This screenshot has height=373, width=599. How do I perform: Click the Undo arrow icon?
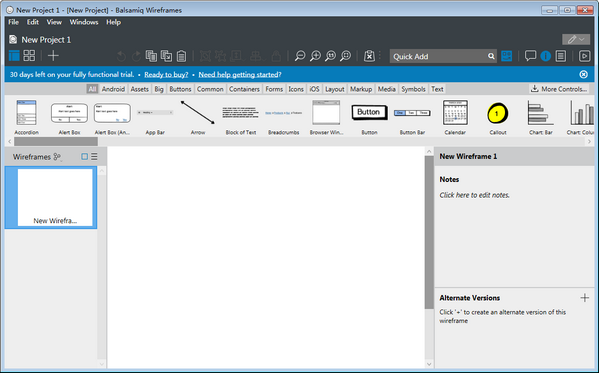pyautogui.click(x=121, y=56)
